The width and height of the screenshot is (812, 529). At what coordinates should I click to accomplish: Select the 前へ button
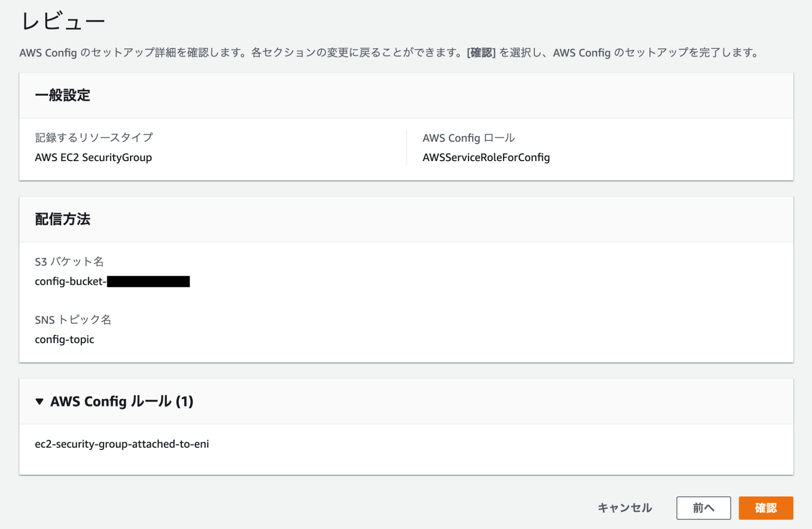703,508
